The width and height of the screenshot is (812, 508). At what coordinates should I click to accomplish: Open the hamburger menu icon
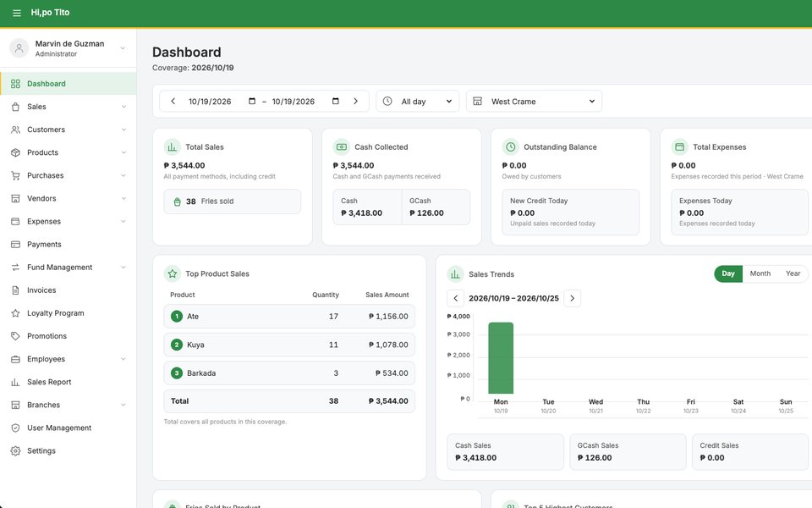coord(17,13)
